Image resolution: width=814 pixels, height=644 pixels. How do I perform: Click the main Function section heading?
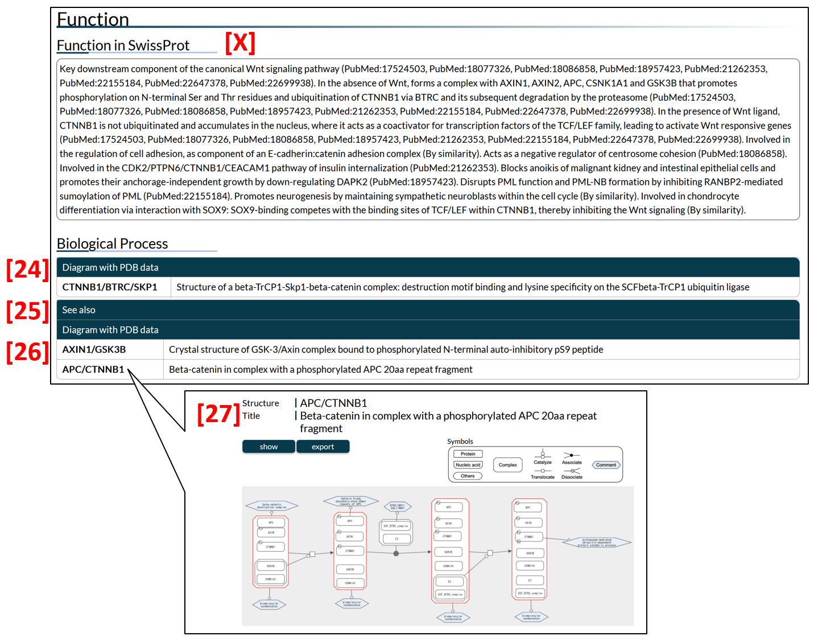(x=93, y=19)
